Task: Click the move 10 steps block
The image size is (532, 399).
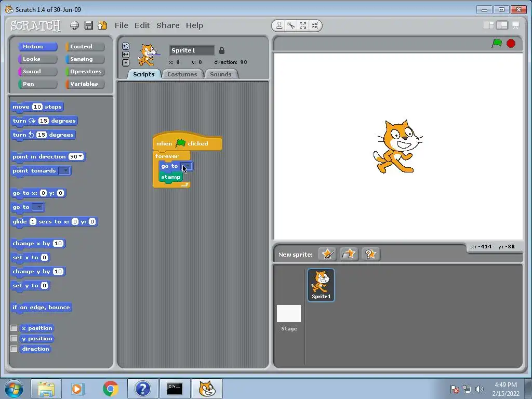Action: click(x=37, y=107)
